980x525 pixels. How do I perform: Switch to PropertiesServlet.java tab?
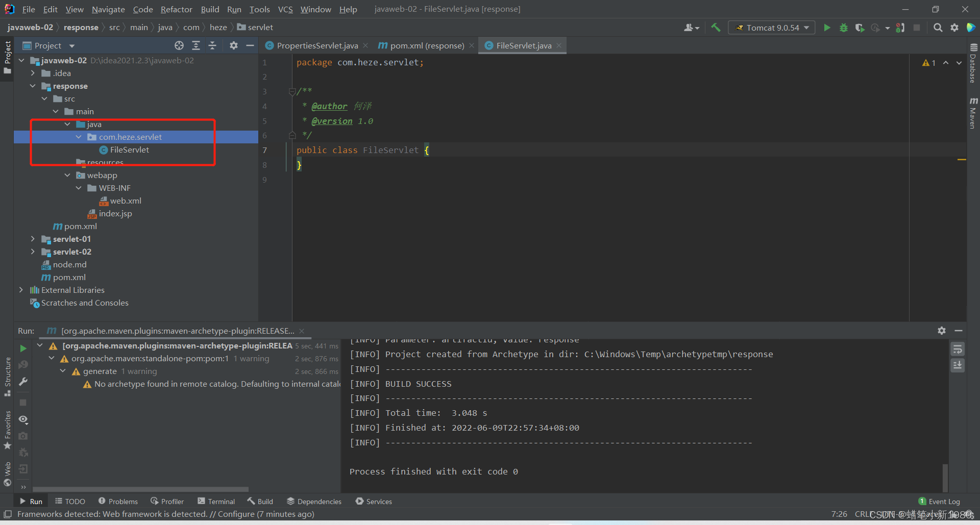(317, 45)
